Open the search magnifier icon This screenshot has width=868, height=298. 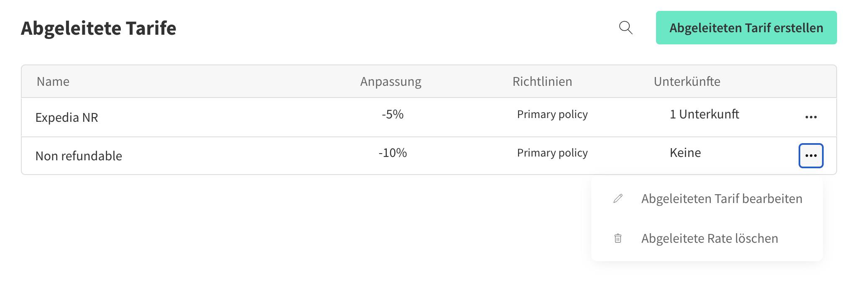click(x=625, y=28)
